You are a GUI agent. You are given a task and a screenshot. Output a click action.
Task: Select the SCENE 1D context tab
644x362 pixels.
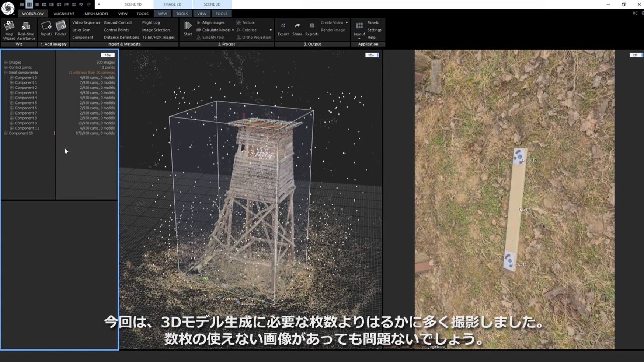[133, 4]
